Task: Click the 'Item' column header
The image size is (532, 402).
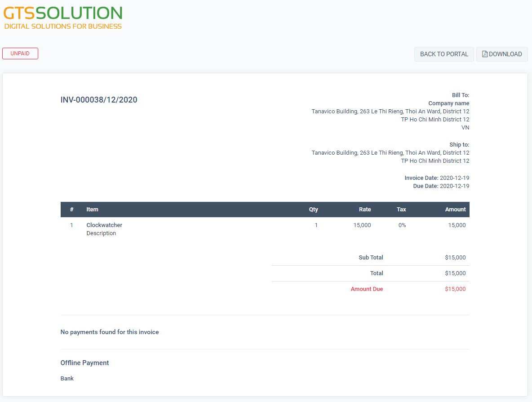Action: 92,210
